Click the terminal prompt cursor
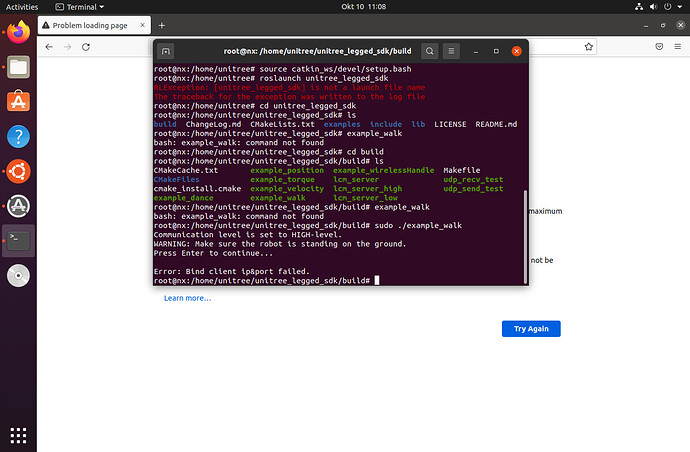The image size is (690, 452). pyautogui.click(x=377, y=280)
